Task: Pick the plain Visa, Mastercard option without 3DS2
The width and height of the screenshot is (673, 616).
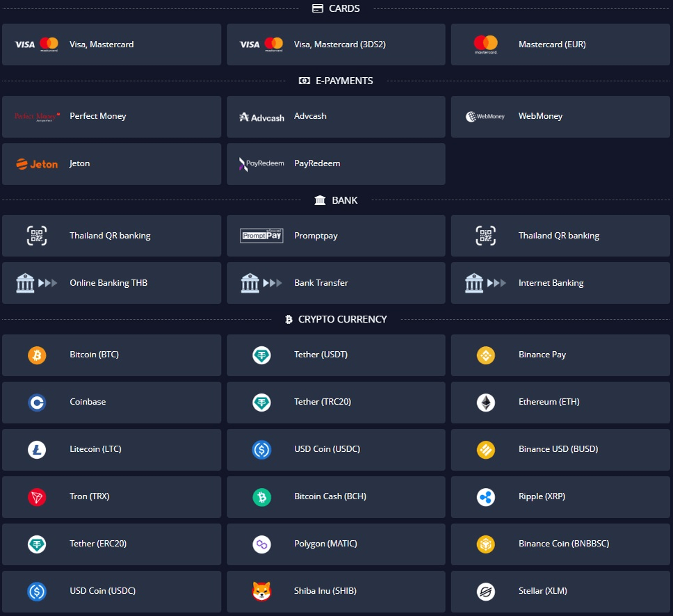Action: tap(112, 44)
